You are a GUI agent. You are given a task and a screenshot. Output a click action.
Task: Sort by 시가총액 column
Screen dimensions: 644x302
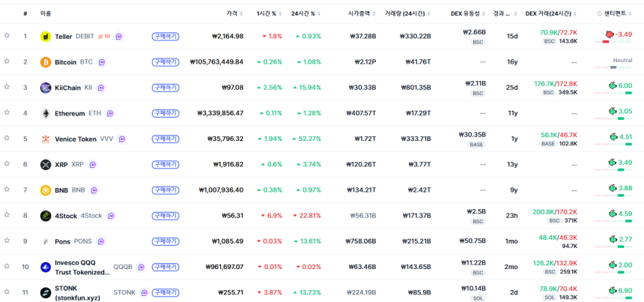tap(362, 13)
